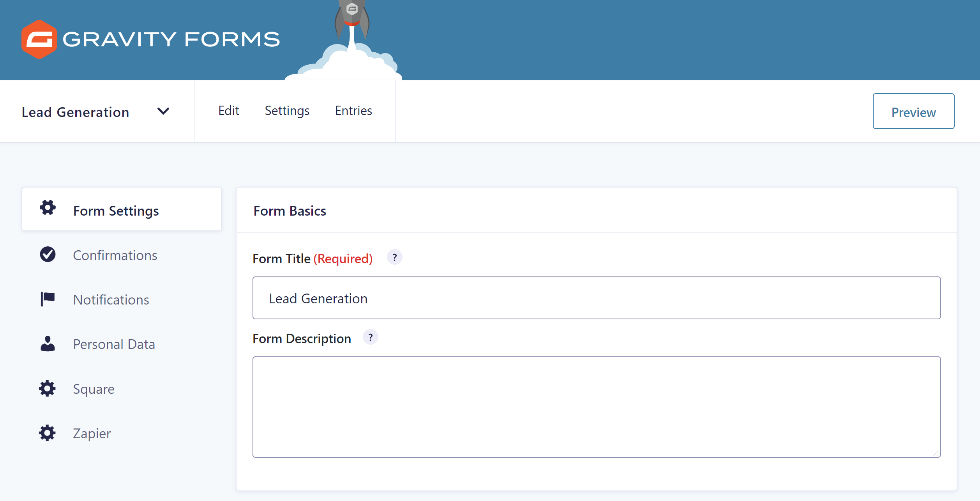Go to Notifications settings
The height and width of the screenshot is (501, 980).
(111, 300)
